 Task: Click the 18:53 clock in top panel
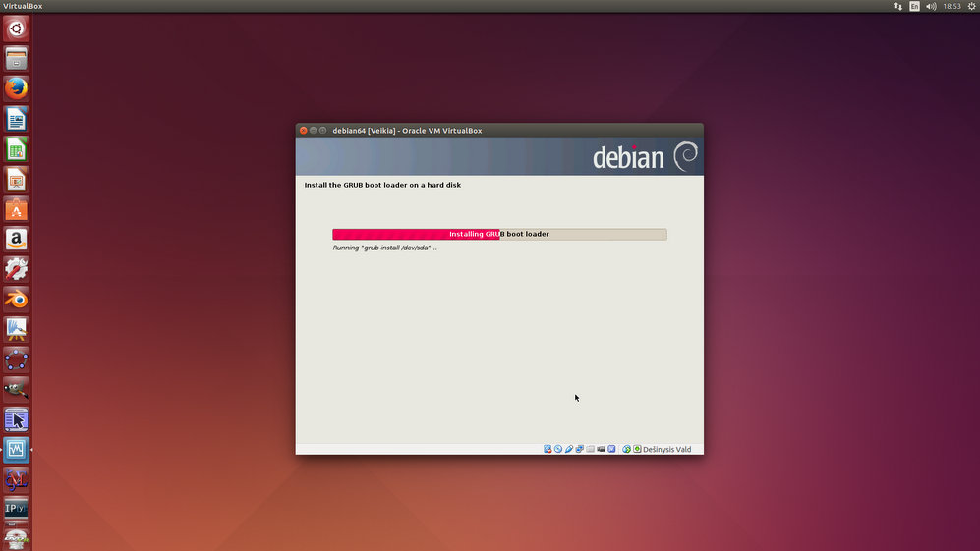[951, 6]
